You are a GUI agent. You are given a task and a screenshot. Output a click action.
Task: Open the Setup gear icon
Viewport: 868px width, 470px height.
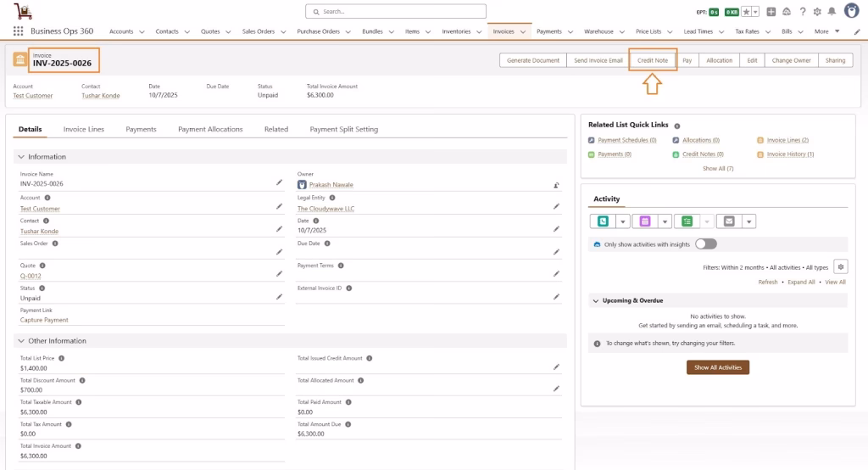[x=816, y=12]
